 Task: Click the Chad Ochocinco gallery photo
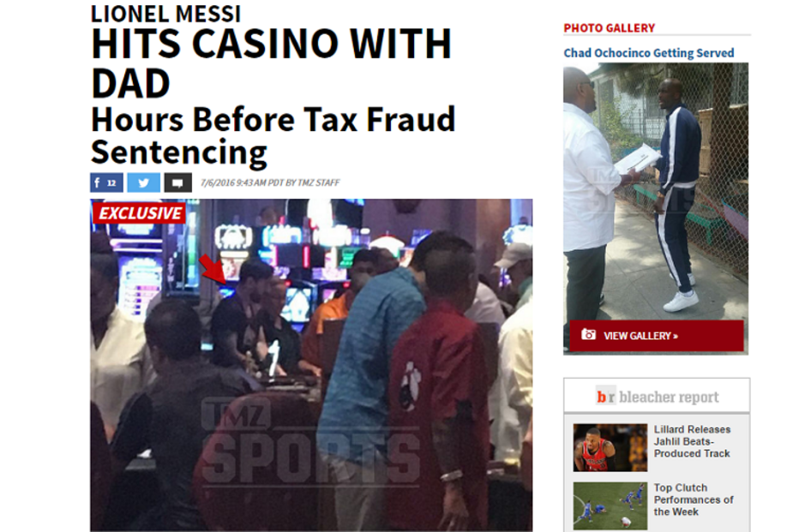656,191
